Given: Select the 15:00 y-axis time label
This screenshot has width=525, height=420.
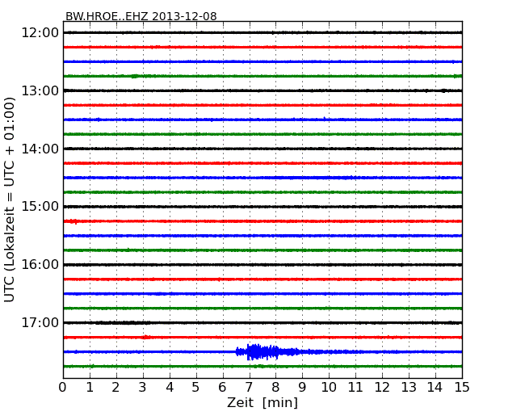Looking at the screenshot, I should [x=40, y=206].
